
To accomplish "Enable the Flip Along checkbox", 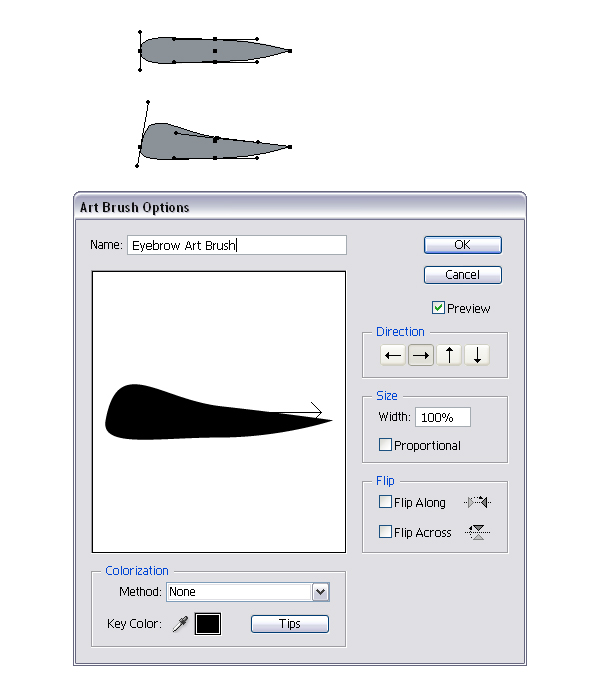I will 386,503.
